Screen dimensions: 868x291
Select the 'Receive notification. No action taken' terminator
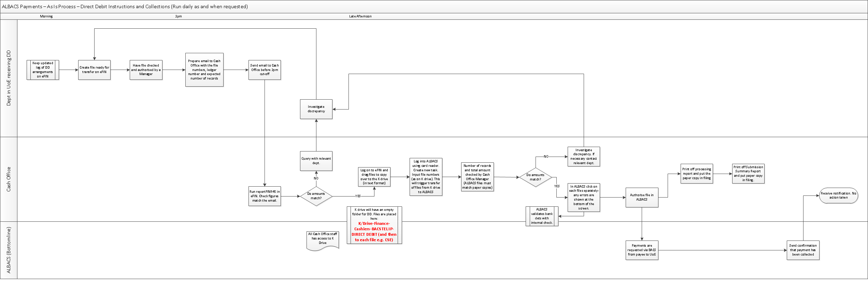tap(838, 195)
